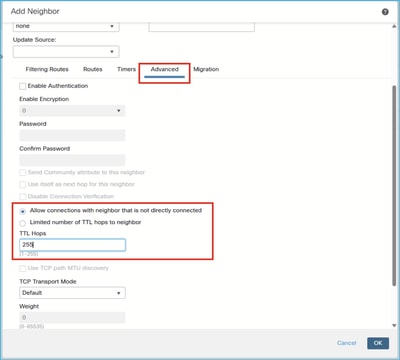Open the Enable Encryption dropdown
This screenshot has width=400, height=360.
72,111
